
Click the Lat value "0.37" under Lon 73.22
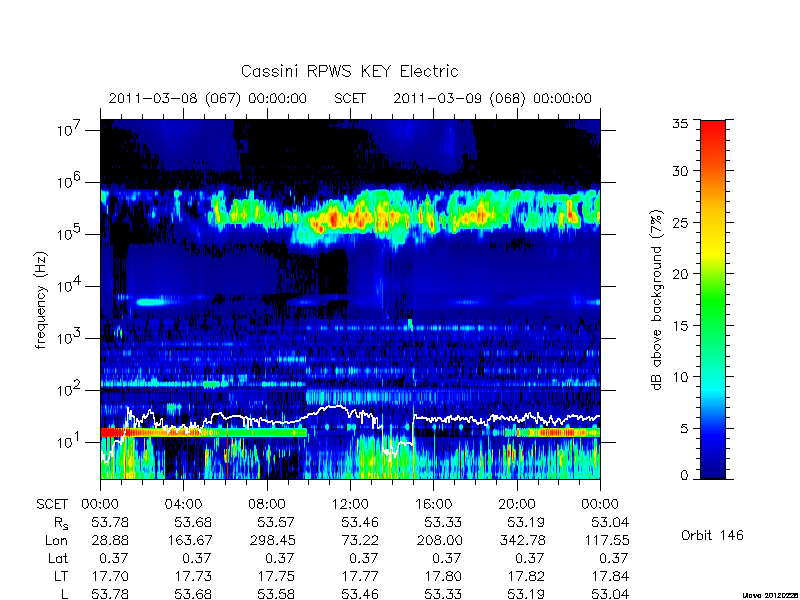pos(364,559)
